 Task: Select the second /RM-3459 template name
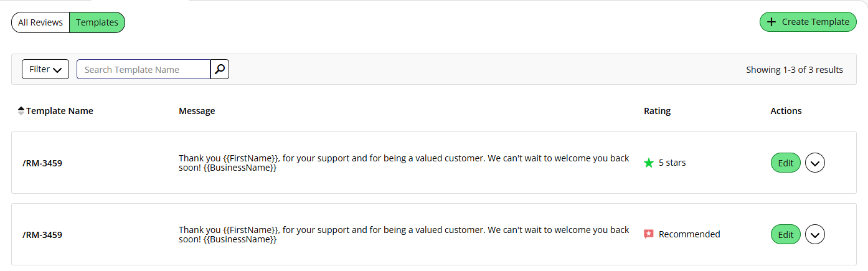[42, 235]
